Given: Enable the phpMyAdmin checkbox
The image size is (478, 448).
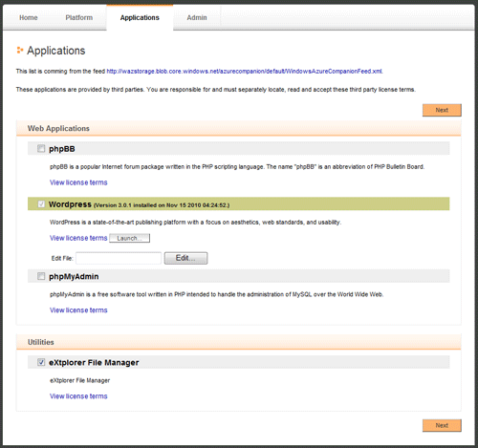Looking at the screenshot, I should 41,276.
